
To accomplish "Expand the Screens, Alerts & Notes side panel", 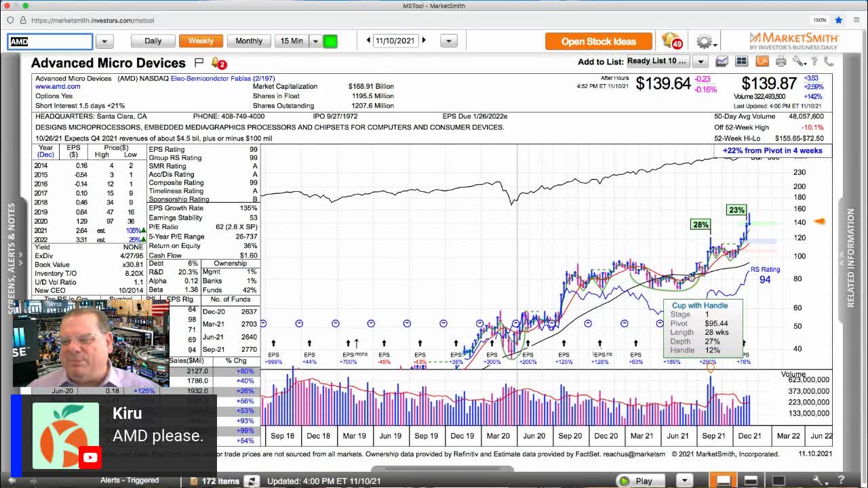I will click(12, 258).
